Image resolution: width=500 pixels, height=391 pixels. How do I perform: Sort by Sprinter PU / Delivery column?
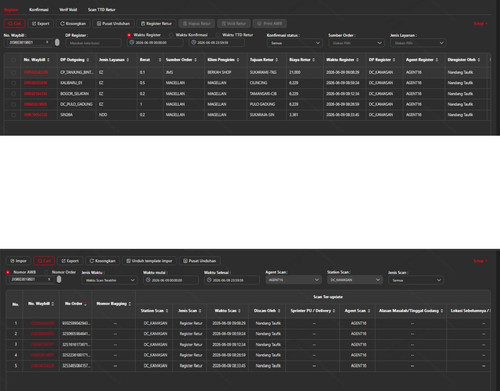[334, 311]
